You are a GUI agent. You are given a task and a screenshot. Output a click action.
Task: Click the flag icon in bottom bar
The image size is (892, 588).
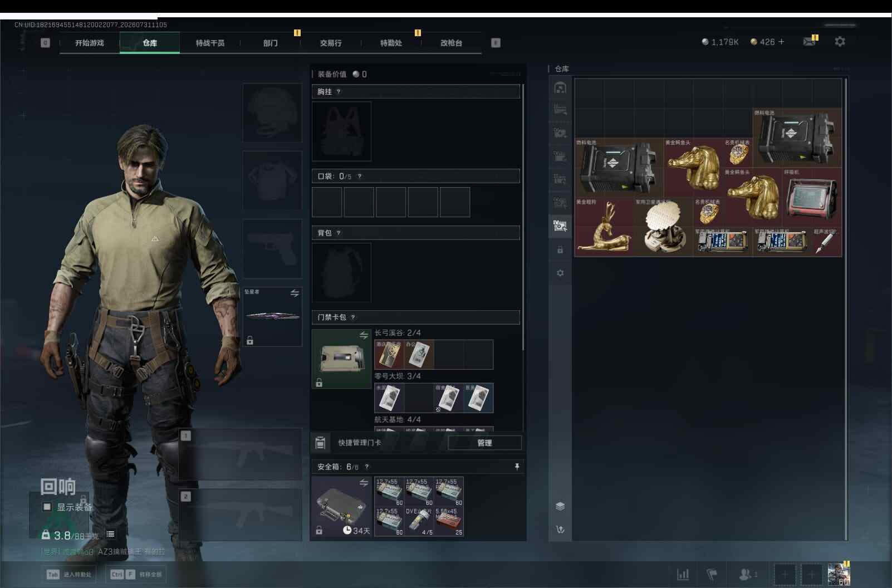coord(712,574)
